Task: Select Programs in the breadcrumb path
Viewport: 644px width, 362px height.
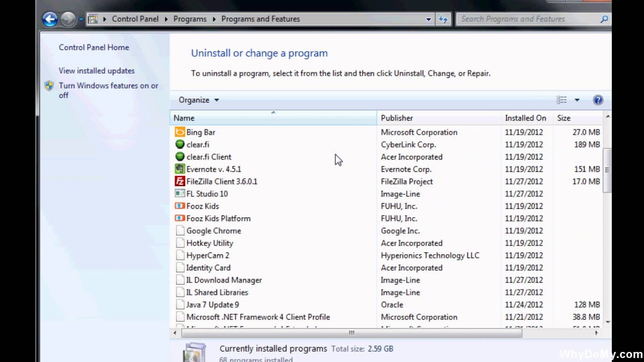Action: (190, 19)
